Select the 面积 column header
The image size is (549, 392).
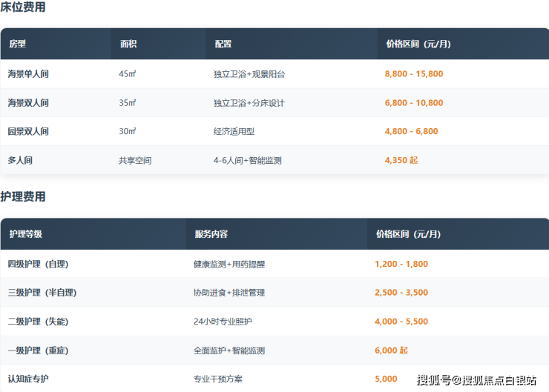click(x=128, y=44)
